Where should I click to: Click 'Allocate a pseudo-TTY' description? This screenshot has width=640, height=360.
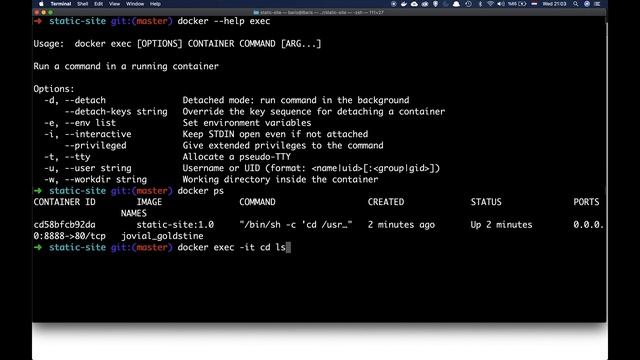coord(237,157)
